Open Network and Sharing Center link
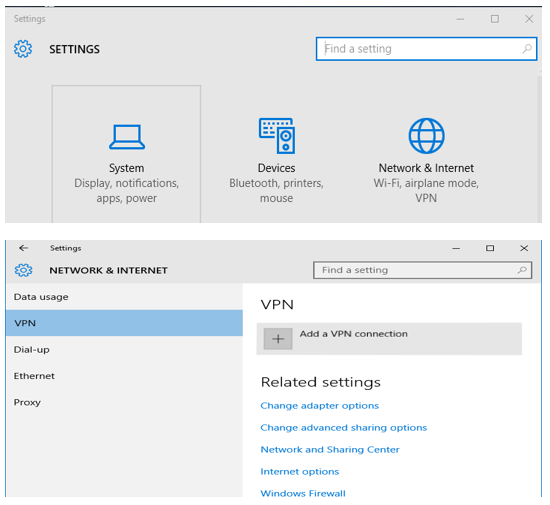 coord(330,450)
